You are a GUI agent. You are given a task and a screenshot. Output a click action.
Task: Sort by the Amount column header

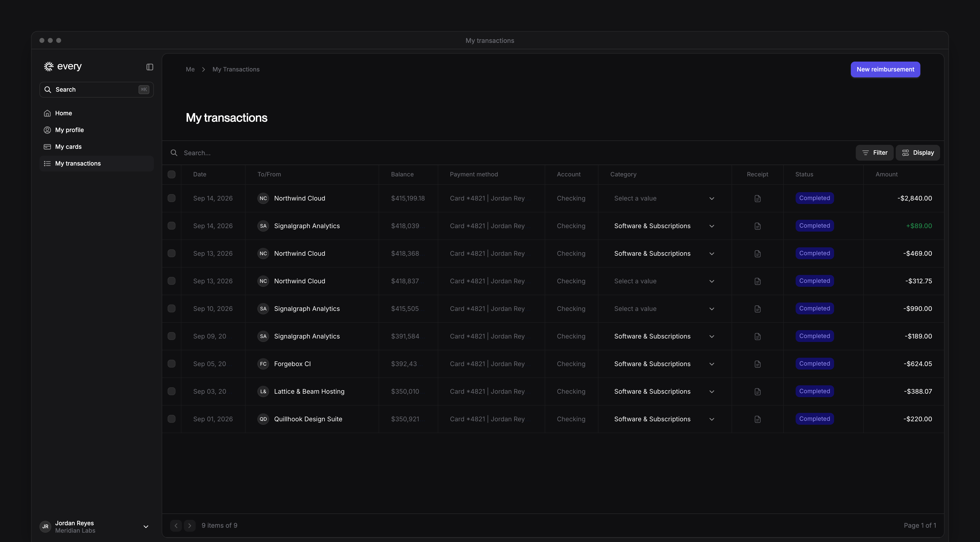(x=886, y=174)
